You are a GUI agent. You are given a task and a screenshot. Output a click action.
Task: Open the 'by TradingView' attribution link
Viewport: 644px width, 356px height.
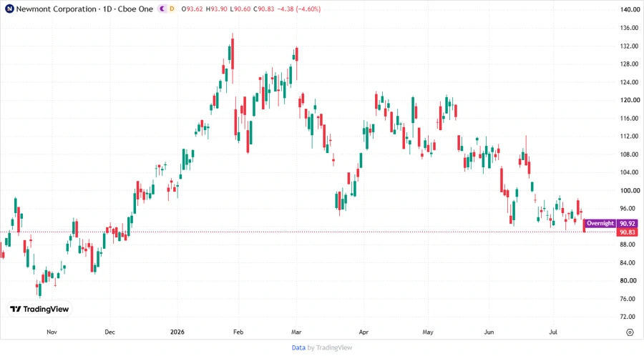330,347
